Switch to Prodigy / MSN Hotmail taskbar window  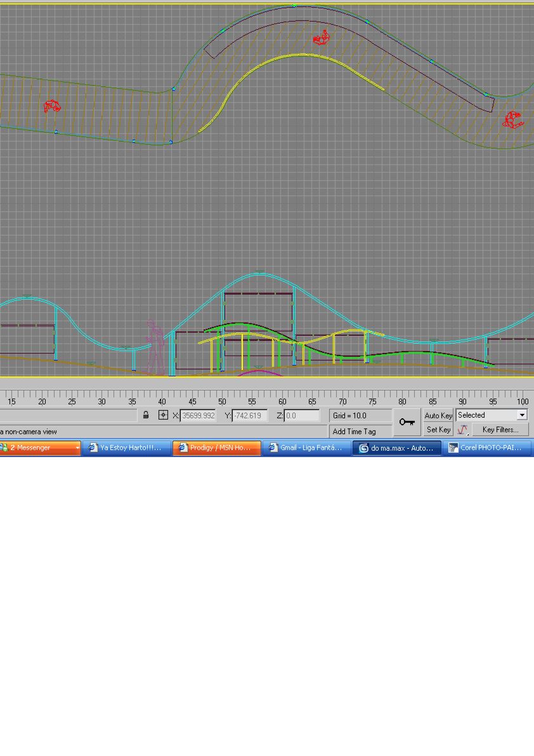click(x=217, y=448)
